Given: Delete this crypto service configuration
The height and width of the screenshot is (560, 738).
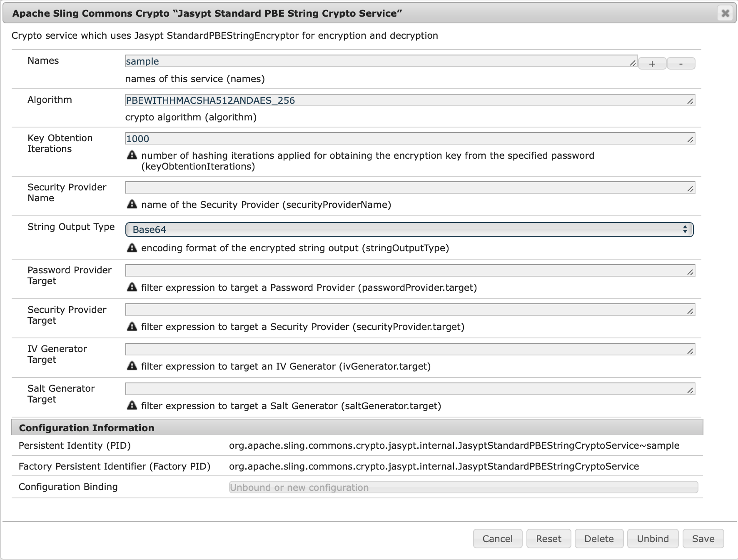Looking at the screenshot, I should pyautogui.click(x=598, y=539).
